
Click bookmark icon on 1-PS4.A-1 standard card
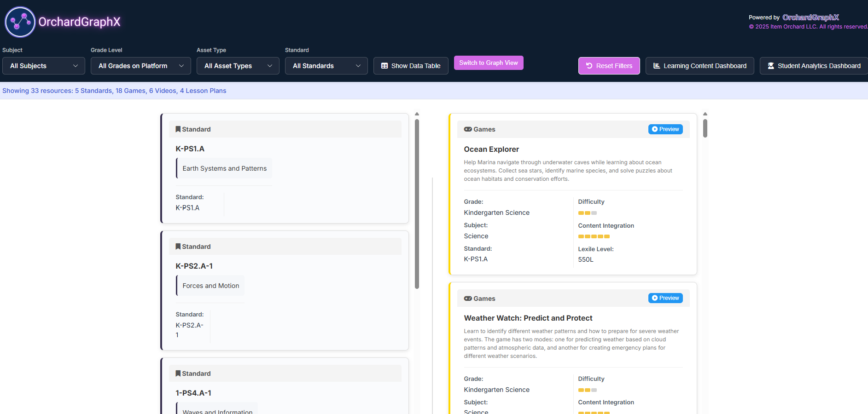178,374
